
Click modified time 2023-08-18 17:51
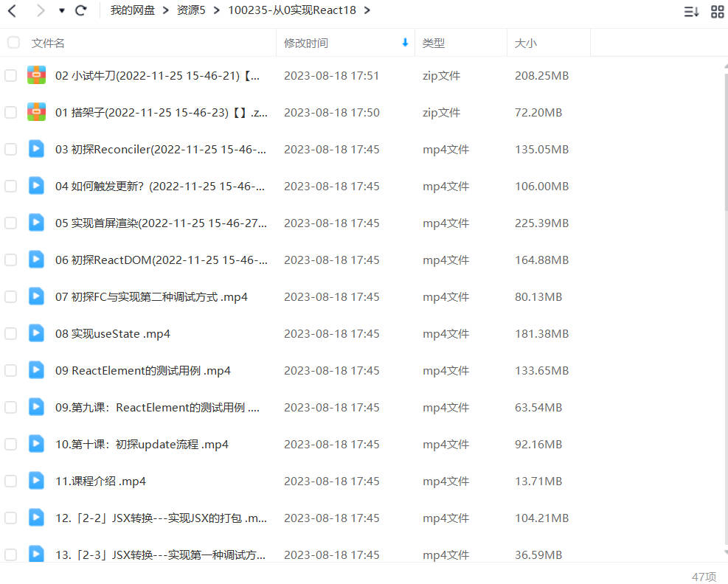(x=331, y=76)
